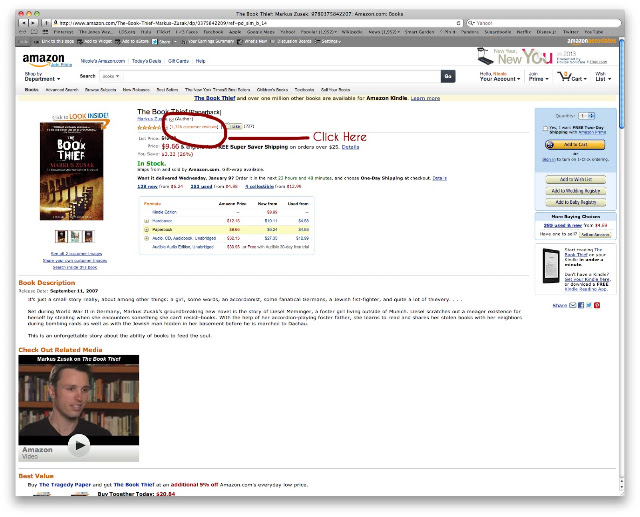Click the Book Thief cover image
Screen dimensions: 640x517
pos(71,171)
